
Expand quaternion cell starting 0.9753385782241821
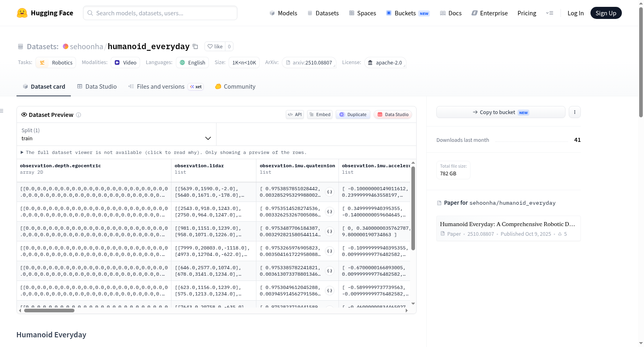[x=330, y=271]
